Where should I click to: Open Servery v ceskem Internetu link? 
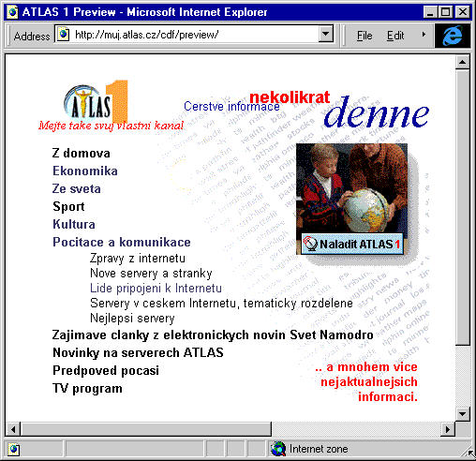click(x=221, y=304)
